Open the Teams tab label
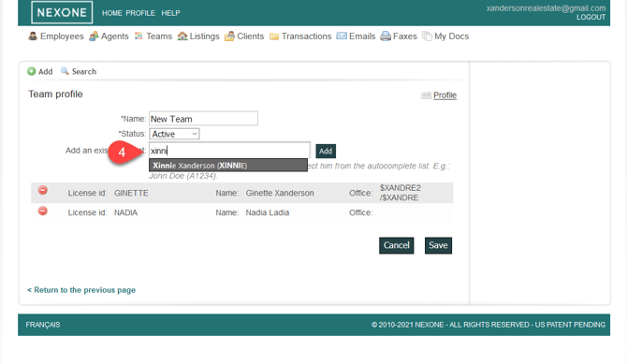This screenshot has width=627, height=364. click(159, 36)
